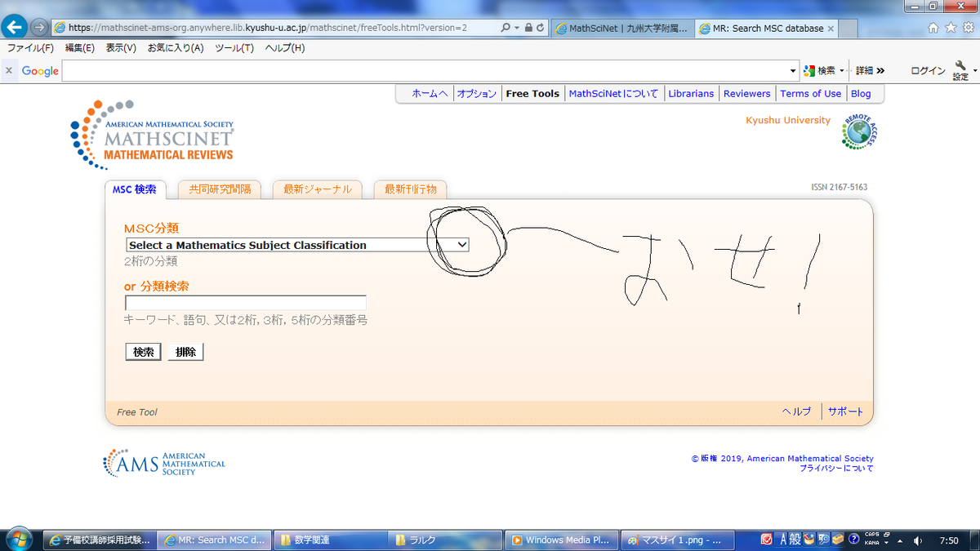Click the browser forward arrow button
Screen dimensions: 980x551
[39, 27]
